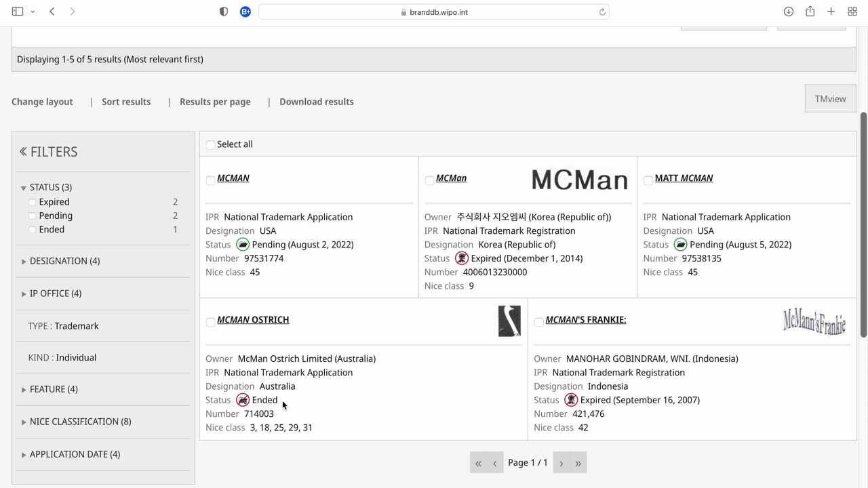The image size is (868, 488).
Task: Jump to first page with double-left arrow
Action: click(x=478, y=463)
